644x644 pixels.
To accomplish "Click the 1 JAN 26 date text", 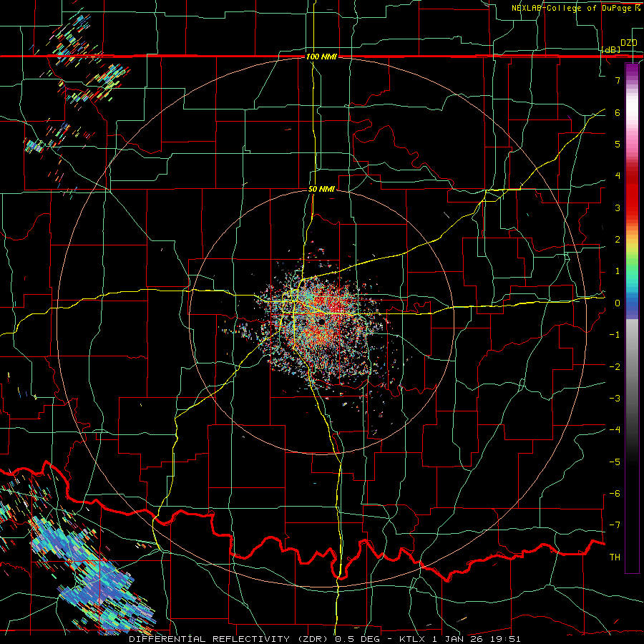I will 457,639.
